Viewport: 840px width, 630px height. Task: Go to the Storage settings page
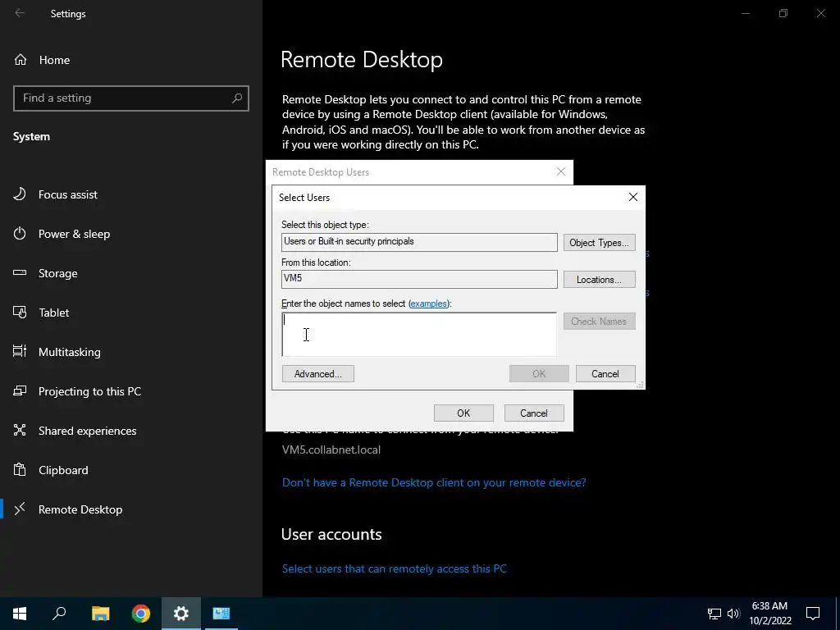[x=58, y=273]
